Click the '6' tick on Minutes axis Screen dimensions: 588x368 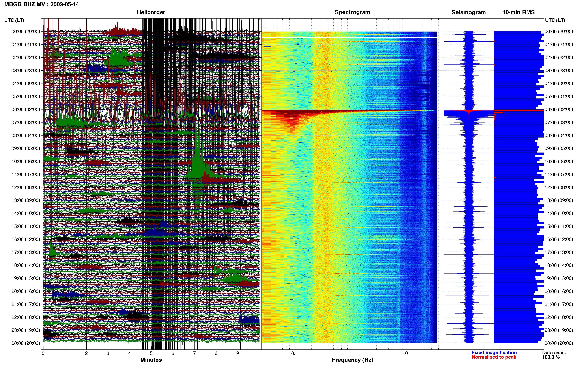(173, 353)
